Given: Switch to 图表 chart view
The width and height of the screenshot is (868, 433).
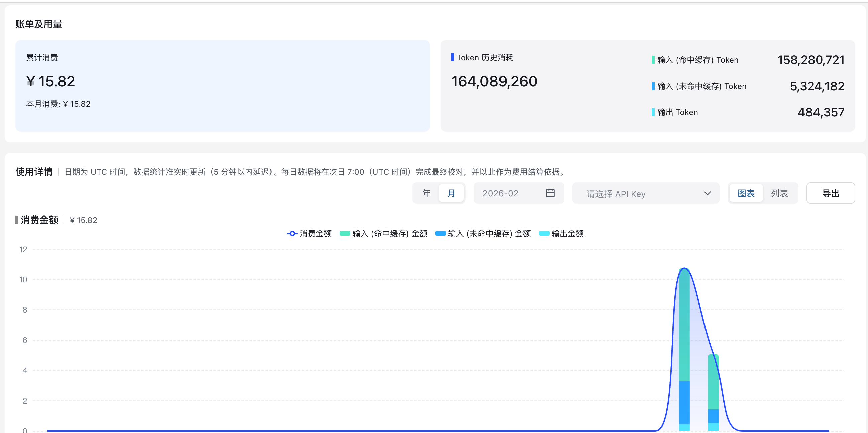Looking at the screenshot, I should [746, 193].
